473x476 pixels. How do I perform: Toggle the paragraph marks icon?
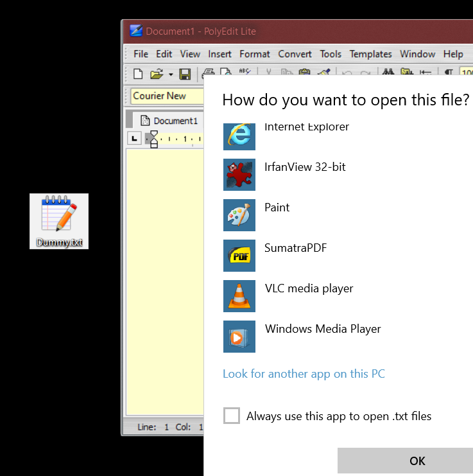449,72
